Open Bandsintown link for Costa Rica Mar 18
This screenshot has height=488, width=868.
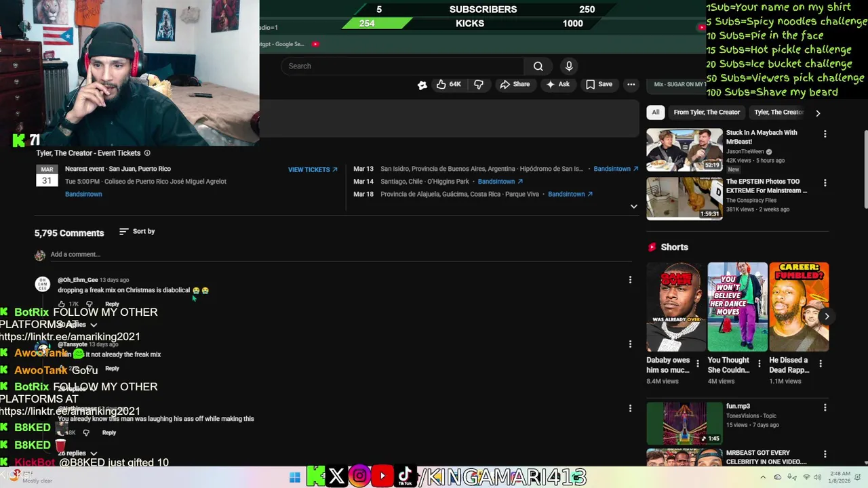click(x=570, y=195)
